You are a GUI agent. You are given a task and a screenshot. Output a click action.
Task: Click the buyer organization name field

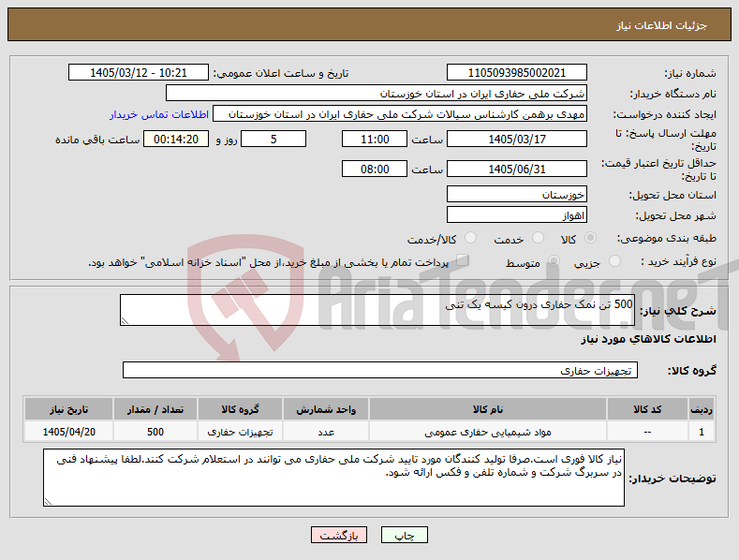coord(377,94)
